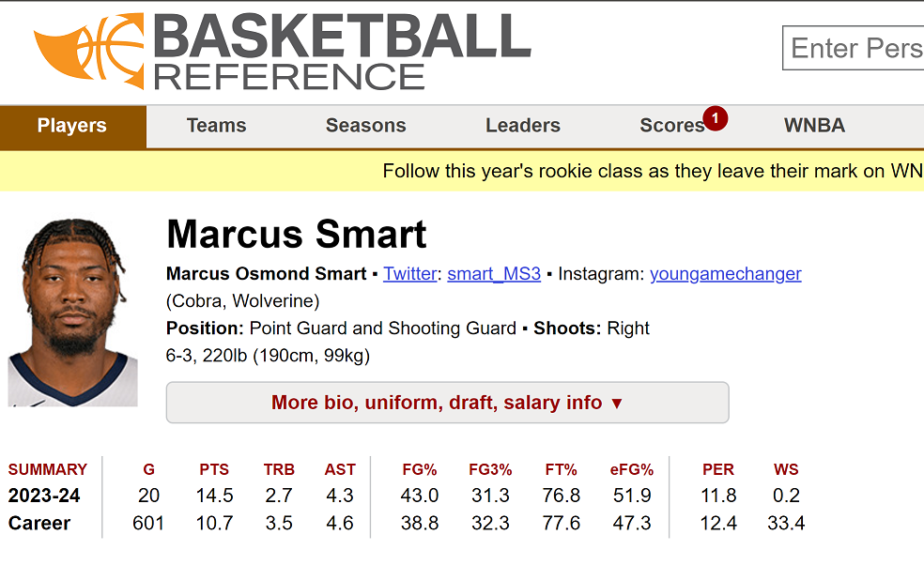Switch to the Teams menu
This screenshot has width=924, height=565.
(x=216, y=126)
